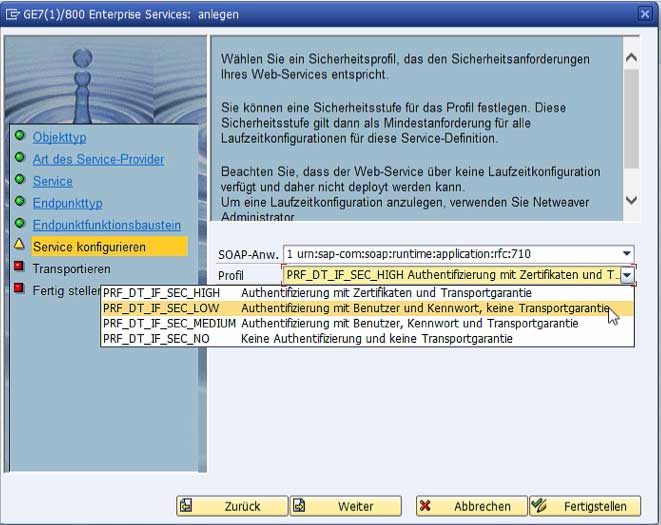
Task: Click the red square icon beside Transportieren
Action: [x=18, y=268]
